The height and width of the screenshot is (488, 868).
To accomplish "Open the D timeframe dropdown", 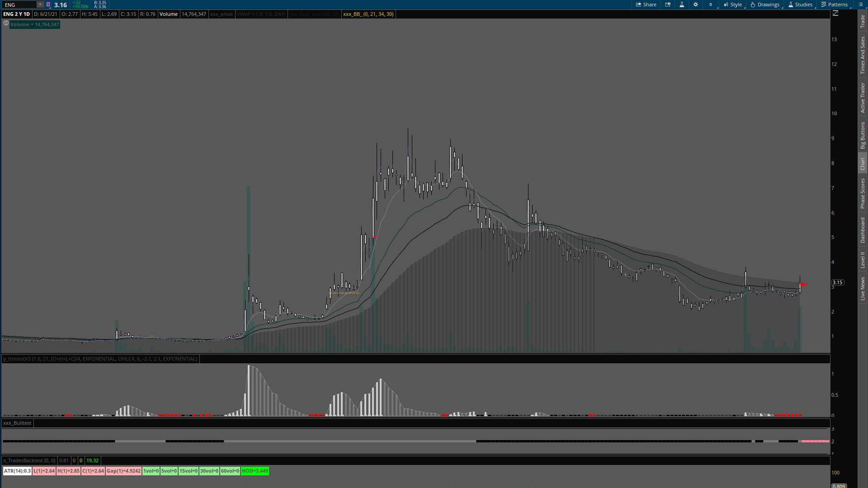I will (x=711, y=5).
